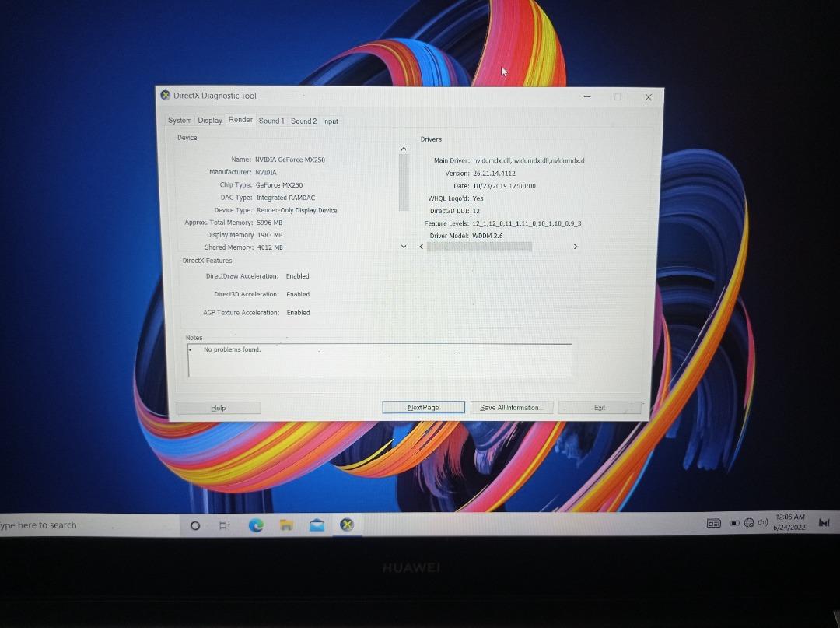The image size is (840, 628).
Task: Open touch keyboard icon in the tray
Action: coord(713,523)
